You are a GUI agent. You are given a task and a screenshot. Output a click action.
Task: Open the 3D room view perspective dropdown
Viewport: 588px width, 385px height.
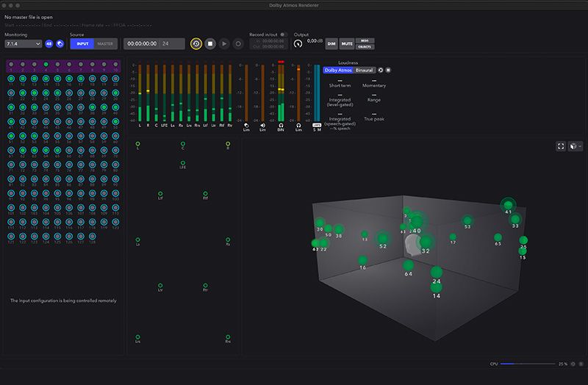tap(576, 146)
